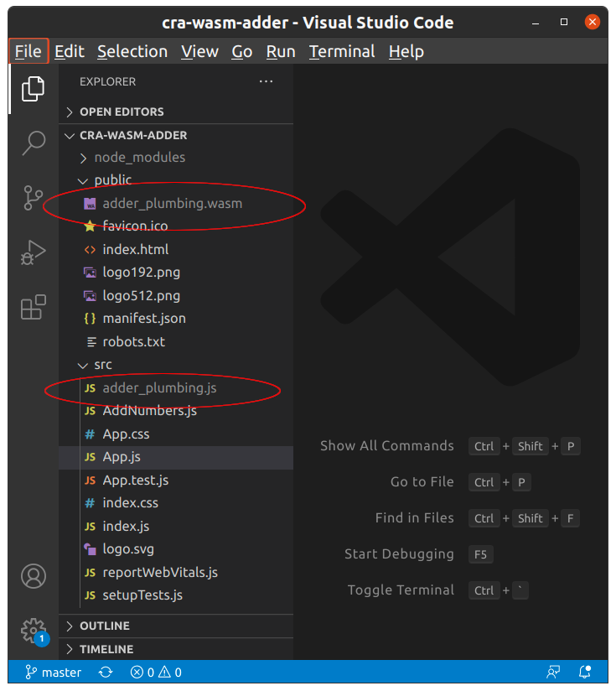
Task: Open the Accounts icon near the bottom
Action: [33, 576]
